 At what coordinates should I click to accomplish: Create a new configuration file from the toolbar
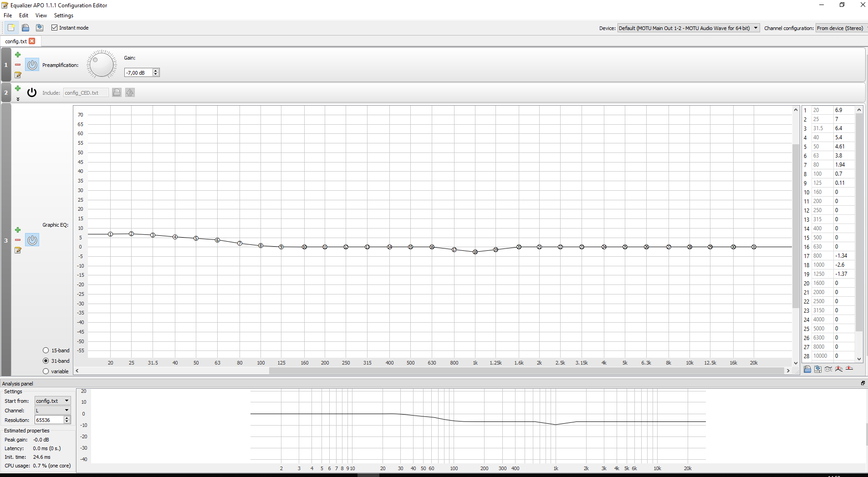11,28
